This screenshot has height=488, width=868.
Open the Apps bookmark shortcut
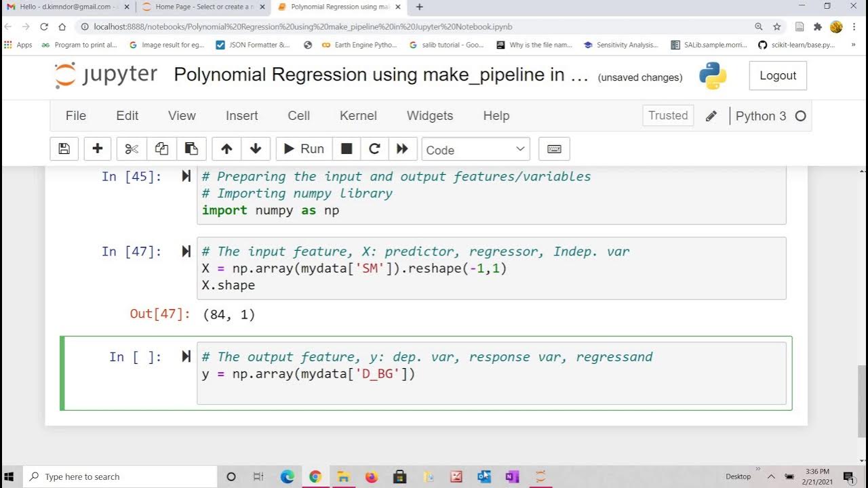[x=18, y=45]
